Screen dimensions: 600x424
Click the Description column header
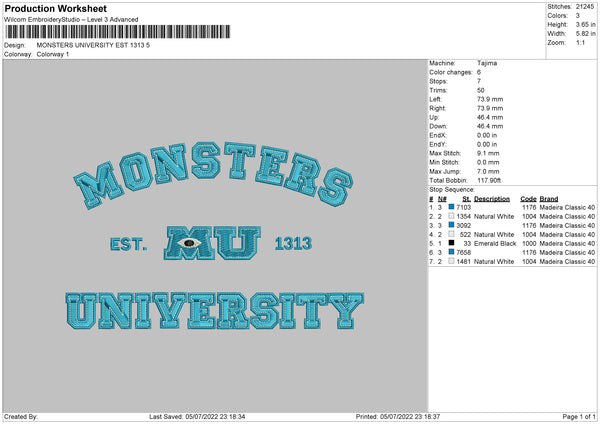click(492, 199)
